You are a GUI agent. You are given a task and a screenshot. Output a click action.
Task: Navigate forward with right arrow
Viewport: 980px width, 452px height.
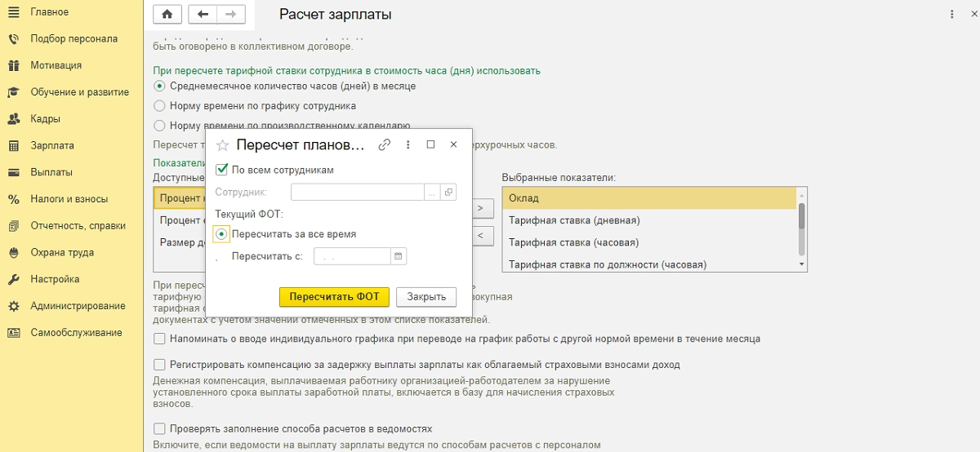click(x=231, y=14)
